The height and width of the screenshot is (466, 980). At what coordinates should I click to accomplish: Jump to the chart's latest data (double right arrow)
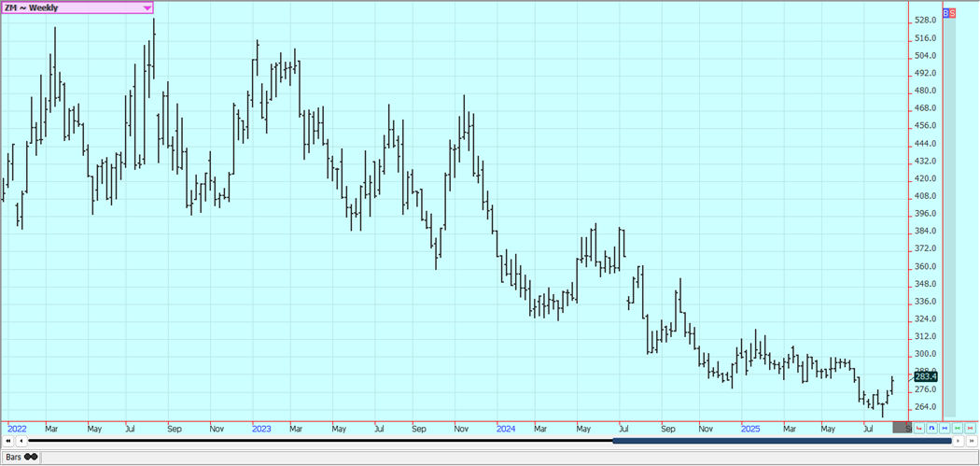coord(972,441)
